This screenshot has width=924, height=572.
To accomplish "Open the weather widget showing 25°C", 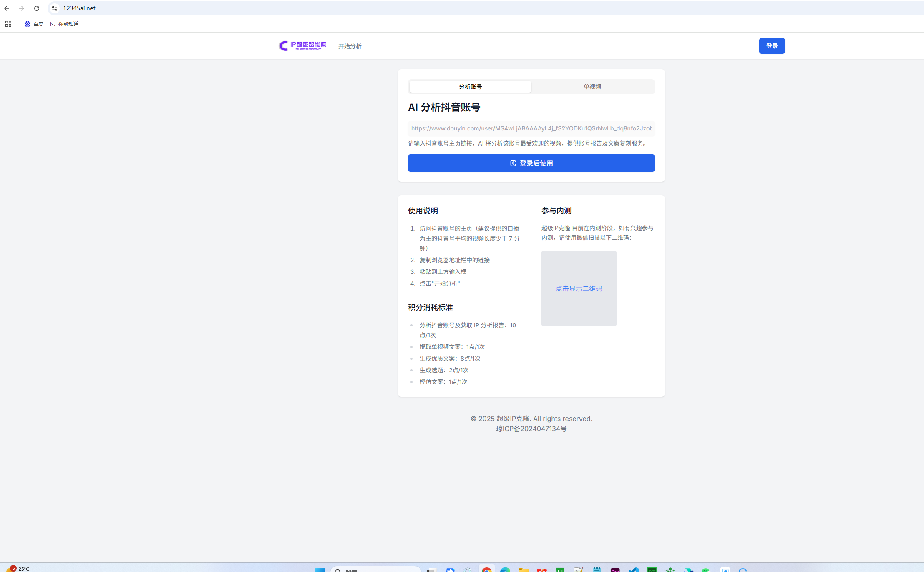I will (18, 569).
